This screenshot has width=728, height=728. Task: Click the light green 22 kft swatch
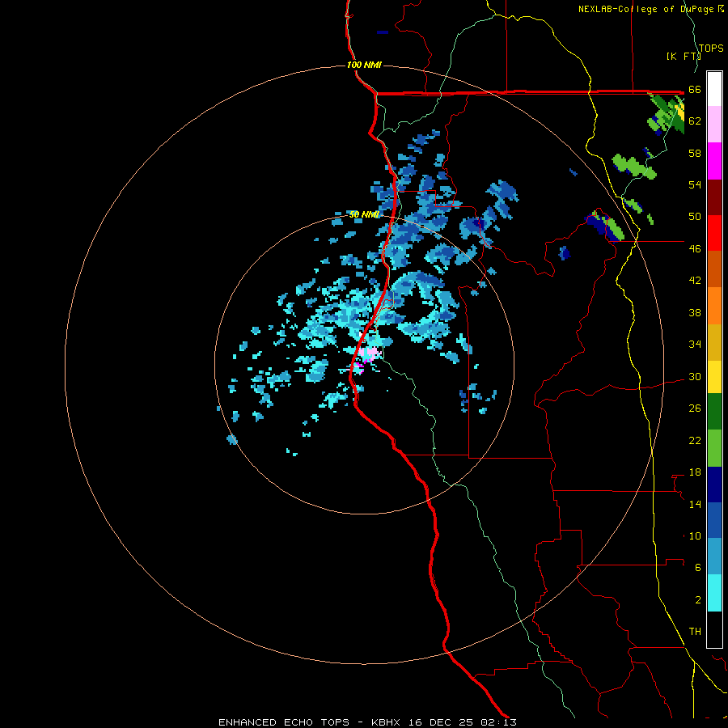[714, 448]
